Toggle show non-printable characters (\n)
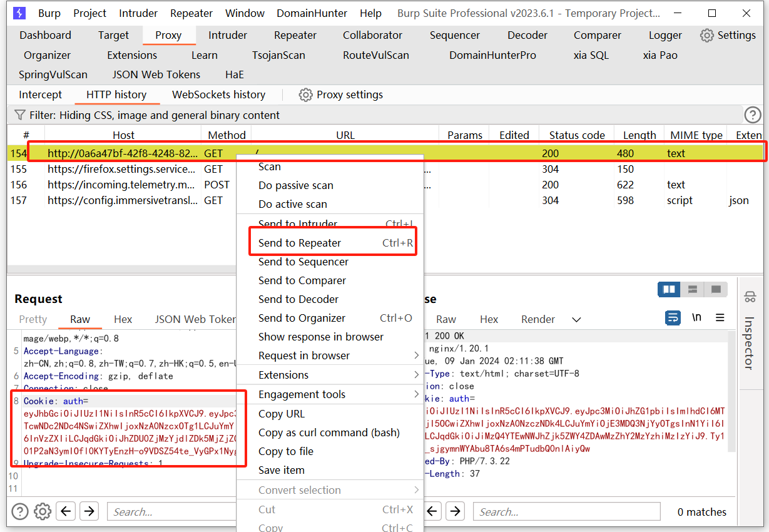 [x=696, y=318]
